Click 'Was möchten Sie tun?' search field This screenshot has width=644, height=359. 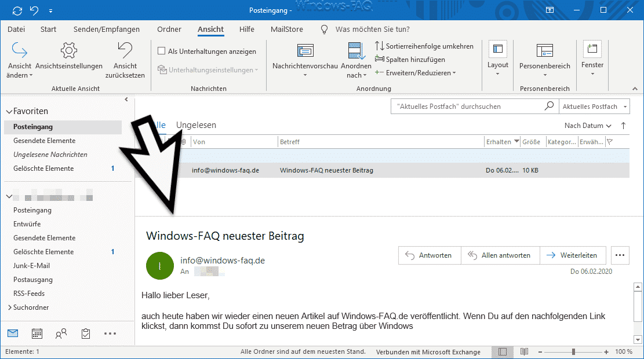coord(373,29)
